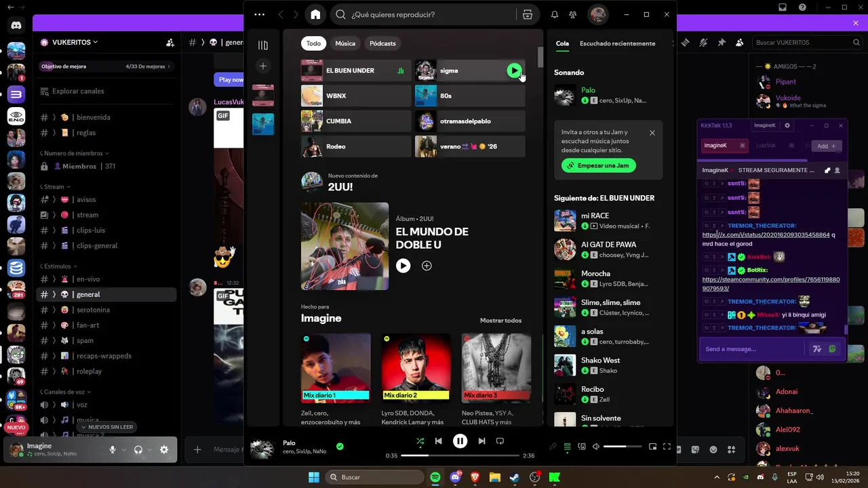
Task: Open the Spotify profile avatar menu
Action: [597, 14]
